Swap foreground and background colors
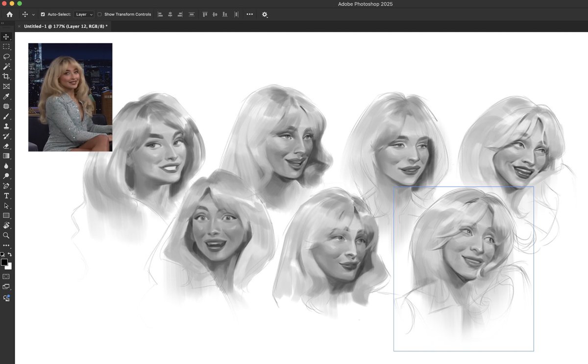This screenshot has width=588, height=364. (x=10, y=255)
